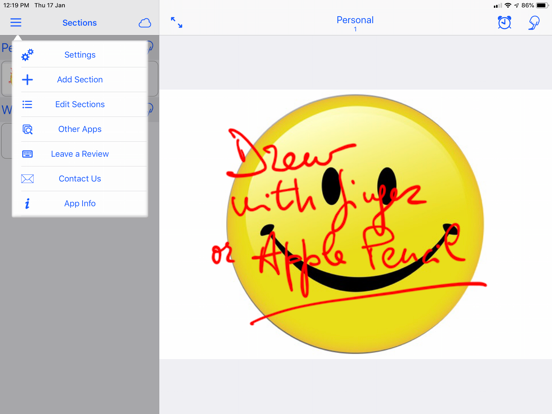The image size is (552, 414).
Task: Tap the Sections header title
Action: pyautogui.click(x=80, y=23)
